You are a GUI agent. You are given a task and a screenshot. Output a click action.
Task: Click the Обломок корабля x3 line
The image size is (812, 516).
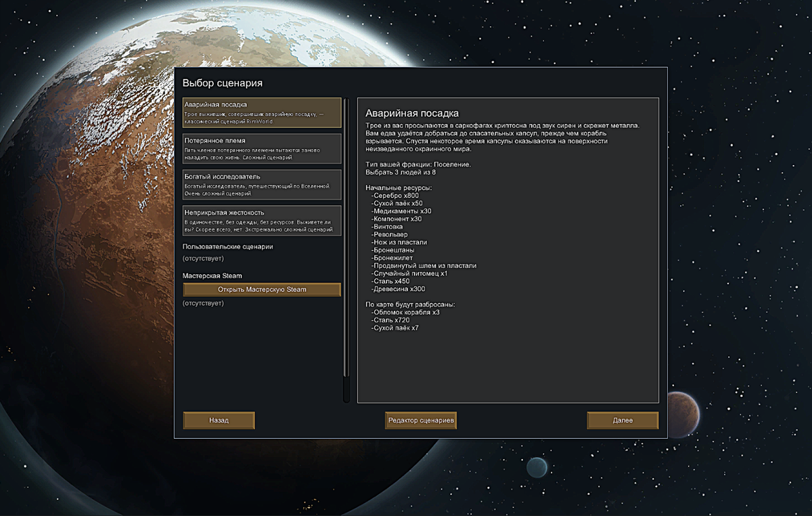point(405,312)
